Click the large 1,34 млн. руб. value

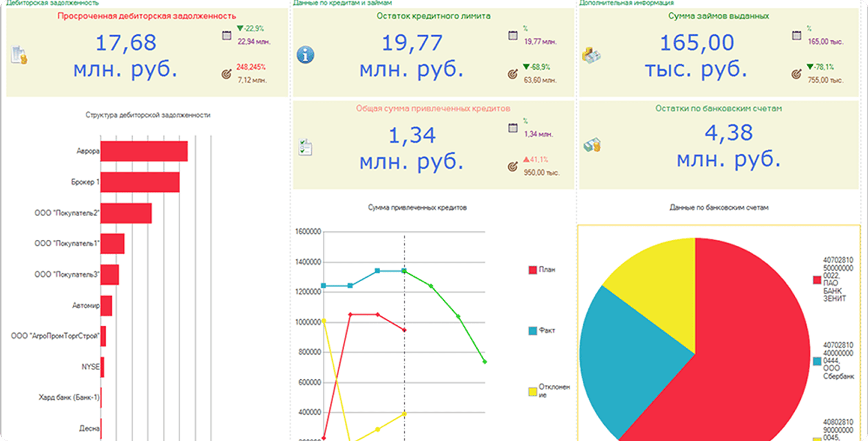(x=412, y=149)
